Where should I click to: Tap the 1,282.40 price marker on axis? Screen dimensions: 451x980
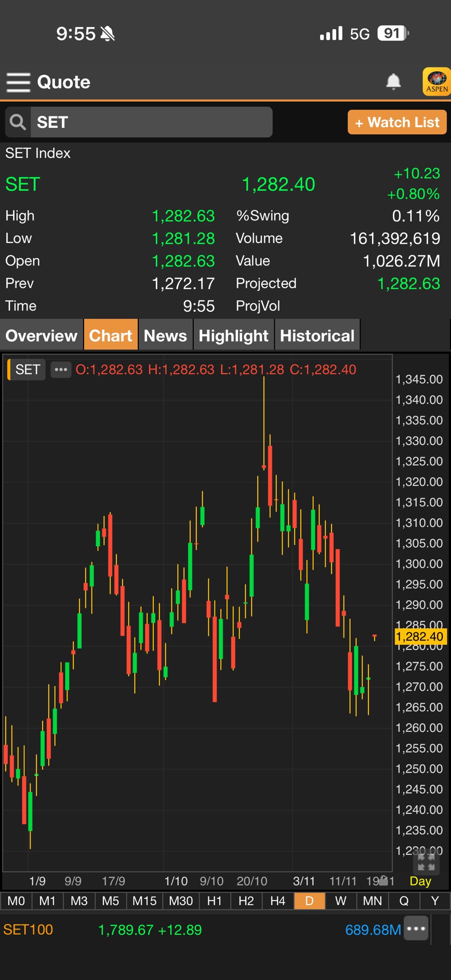419,637
